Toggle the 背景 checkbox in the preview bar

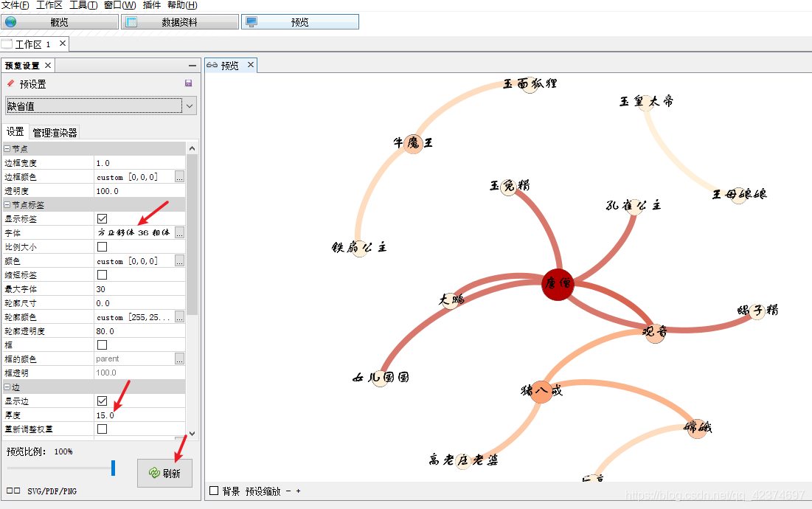coord(214,491)
